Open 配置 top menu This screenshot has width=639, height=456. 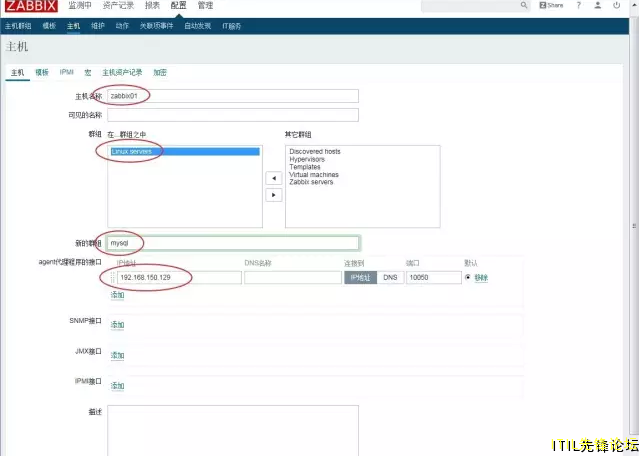click(178, 5)
